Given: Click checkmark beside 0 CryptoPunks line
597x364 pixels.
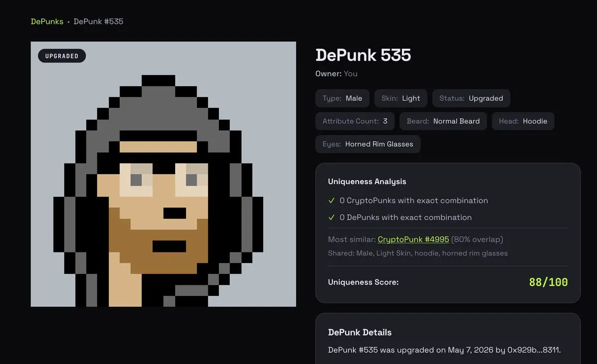Looking at the screenshot, I should tap(331, 201).
